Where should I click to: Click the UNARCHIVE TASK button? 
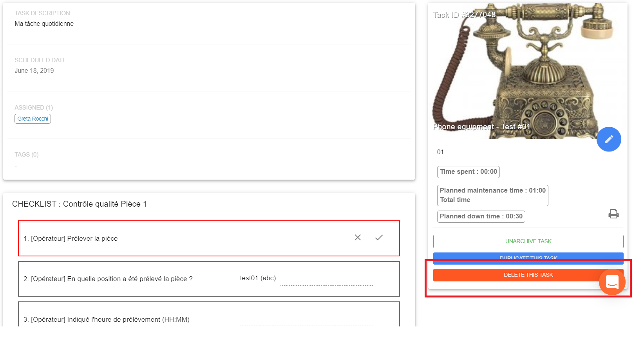(528, 241)
